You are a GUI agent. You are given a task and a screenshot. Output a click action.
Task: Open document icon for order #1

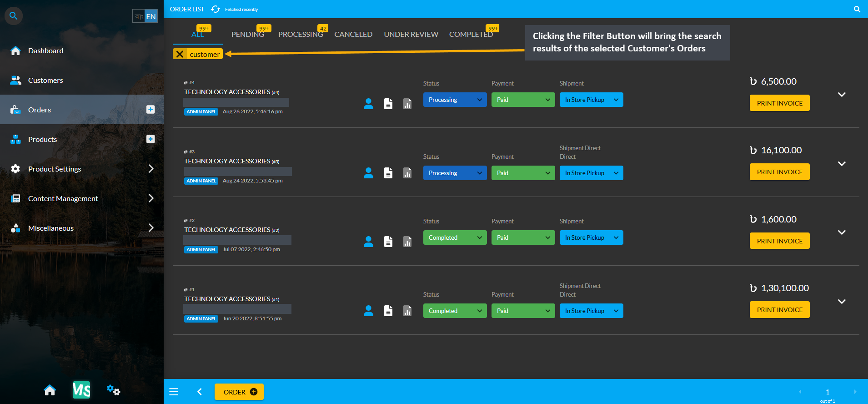[388, 311]
